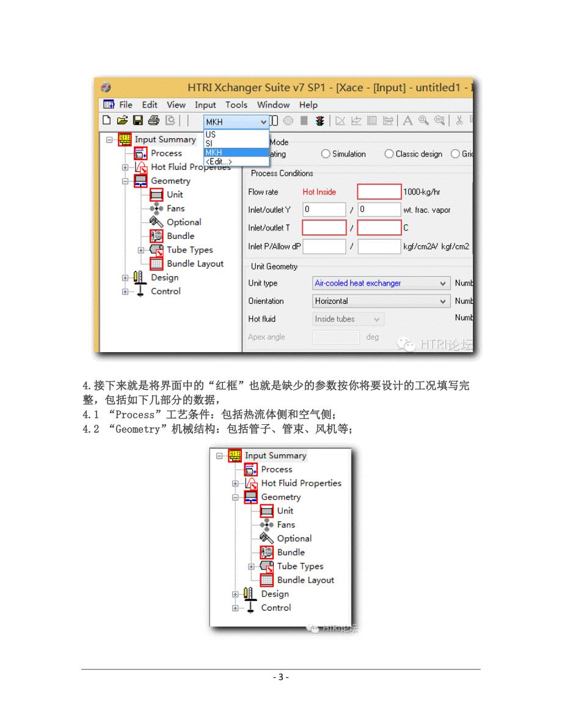Click the traffic light Run icon
The image size is (562, 728).
(319, 120)
